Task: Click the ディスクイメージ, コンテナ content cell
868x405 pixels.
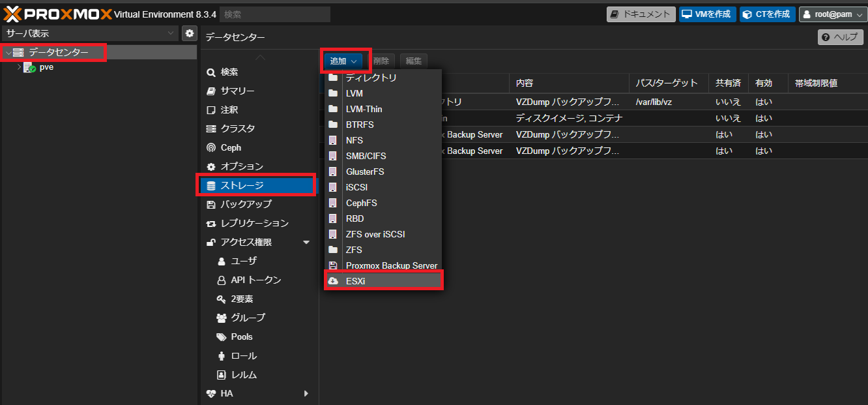Action: tap(569, 119)
